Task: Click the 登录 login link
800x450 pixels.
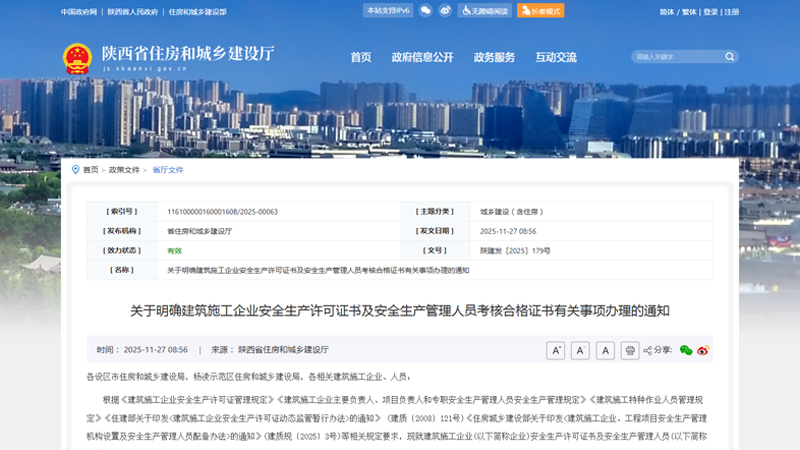Action: pos(711,12)
